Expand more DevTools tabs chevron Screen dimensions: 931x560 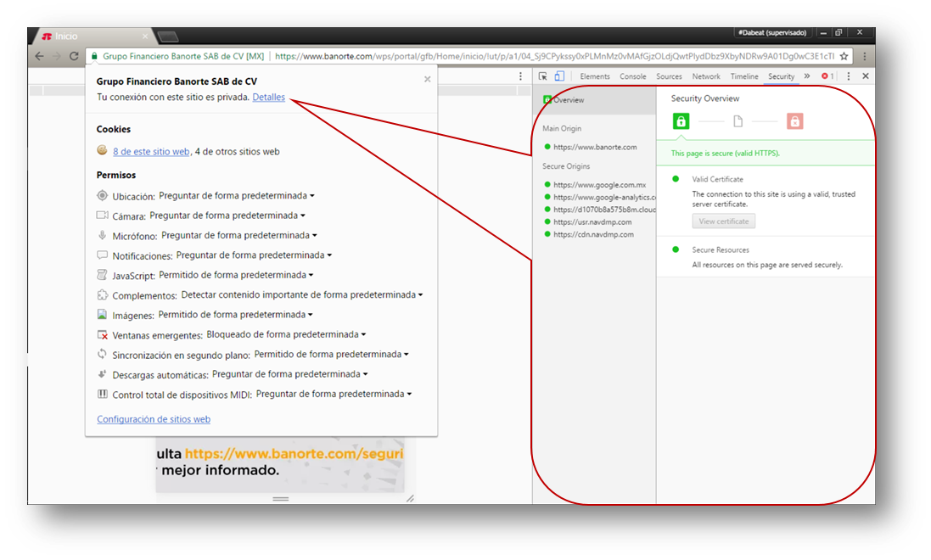(807, 76)
